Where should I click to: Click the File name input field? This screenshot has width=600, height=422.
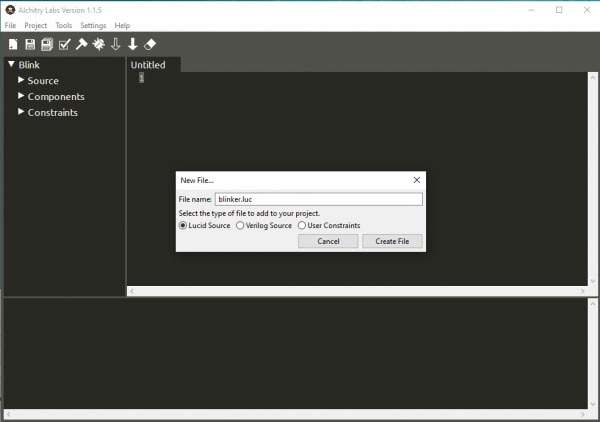[x=318, y=199]
